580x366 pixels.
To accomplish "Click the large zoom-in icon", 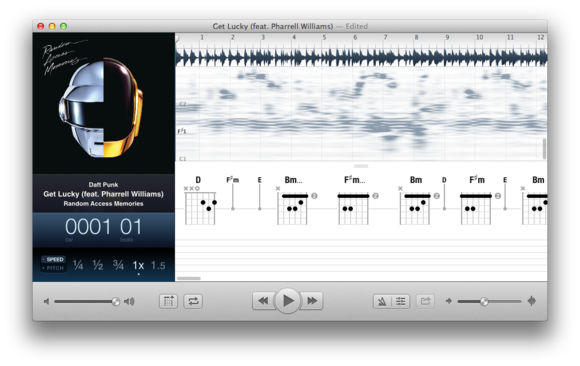I will coord(532,301).
